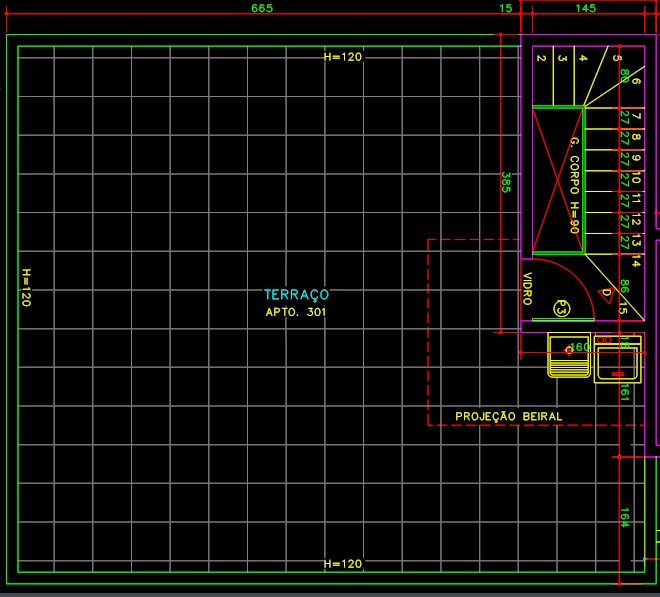Screen dimensions: 660x597
Task: Select stair step number 14
Action: [636, 261]
